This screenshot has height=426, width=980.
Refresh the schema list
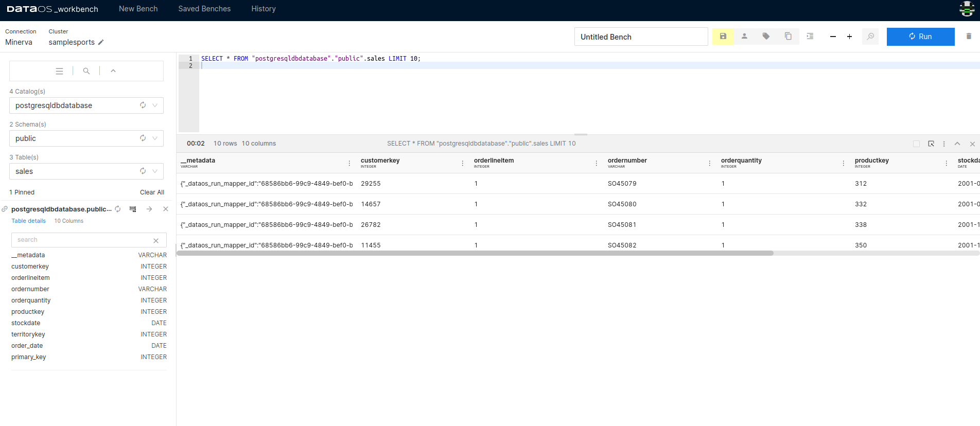tap(143, 138)
